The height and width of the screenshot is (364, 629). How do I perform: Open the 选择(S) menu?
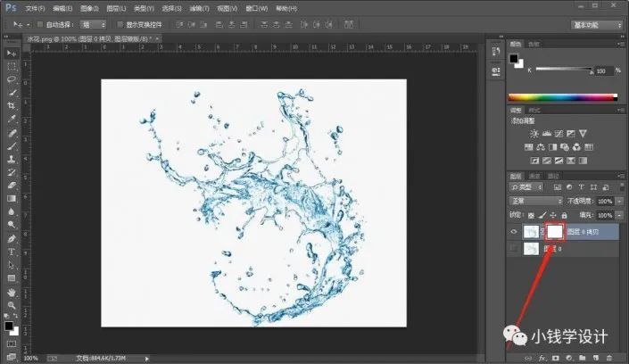pos(171,8)
